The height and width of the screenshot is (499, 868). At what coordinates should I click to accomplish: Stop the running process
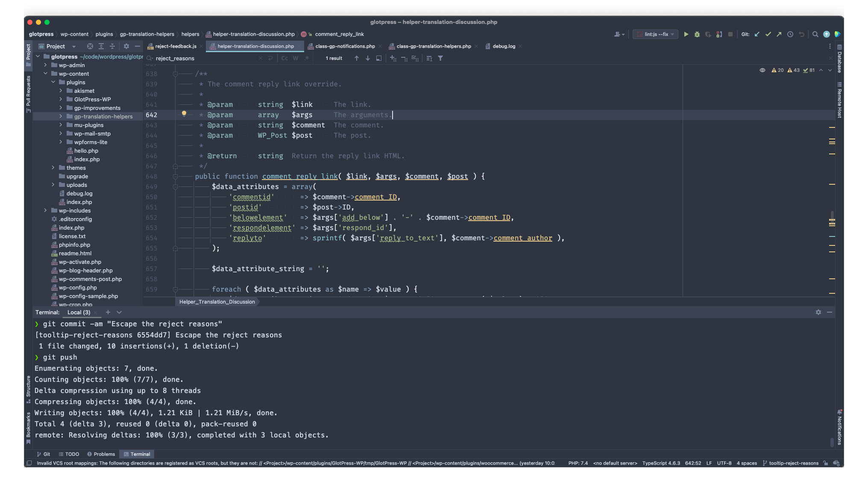point(730,34)
